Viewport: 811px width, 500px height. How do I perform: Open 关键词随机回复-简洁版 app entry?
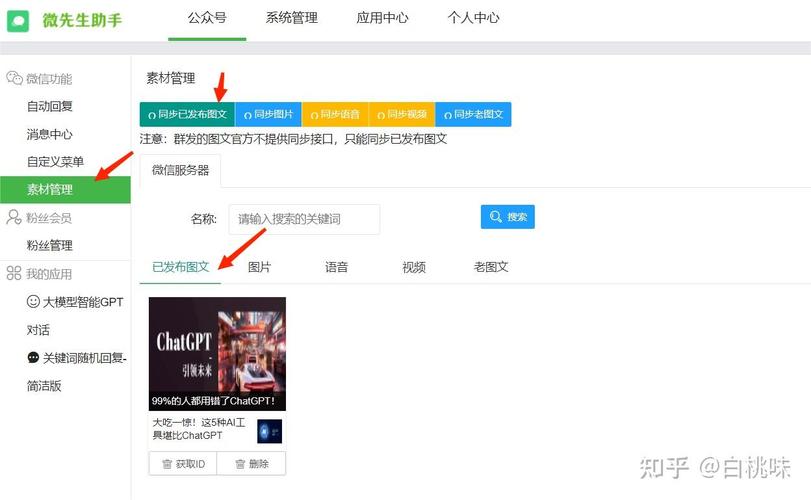point(77,371)
